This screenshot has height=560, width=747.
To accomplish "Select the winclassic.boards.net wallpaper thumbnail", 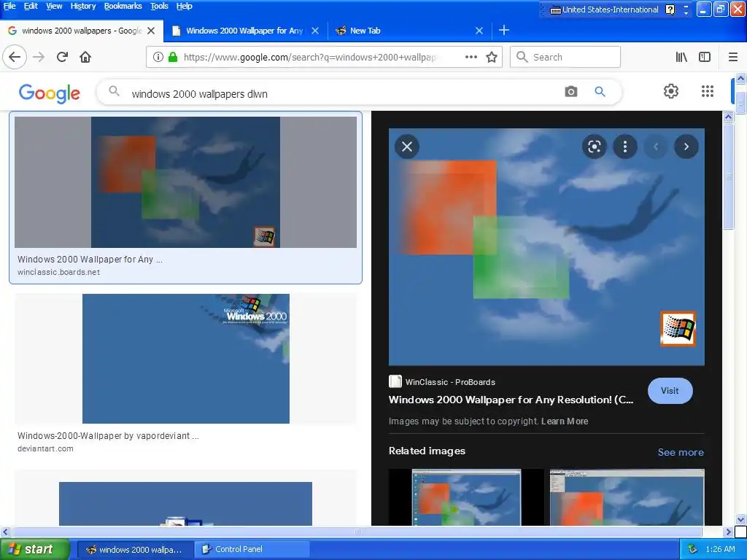I will point(185,182).
